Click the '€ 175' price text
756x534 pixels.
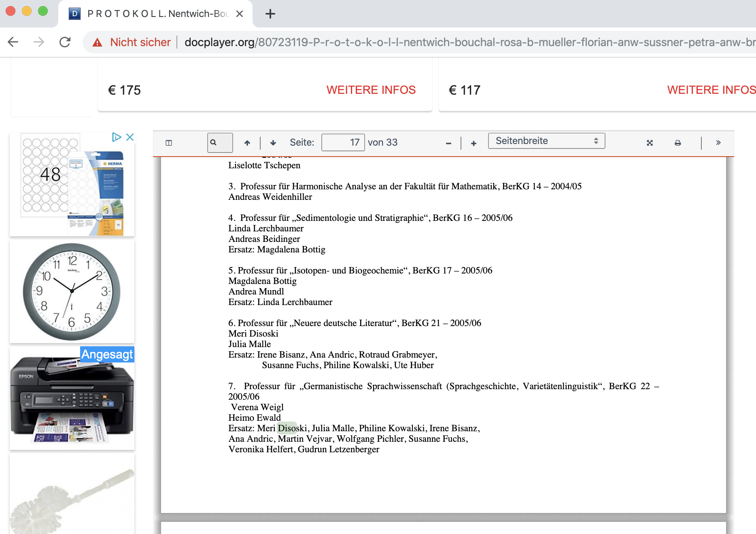pos(124,90)
